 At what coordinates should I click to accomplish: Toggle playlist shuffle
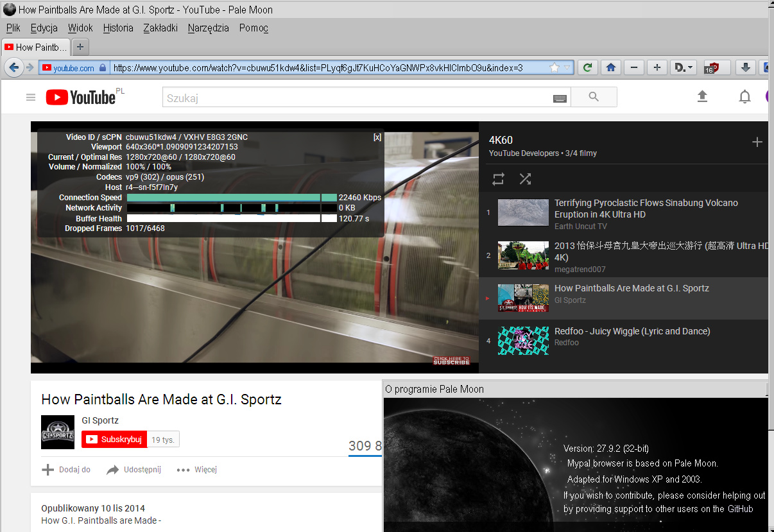525,179
